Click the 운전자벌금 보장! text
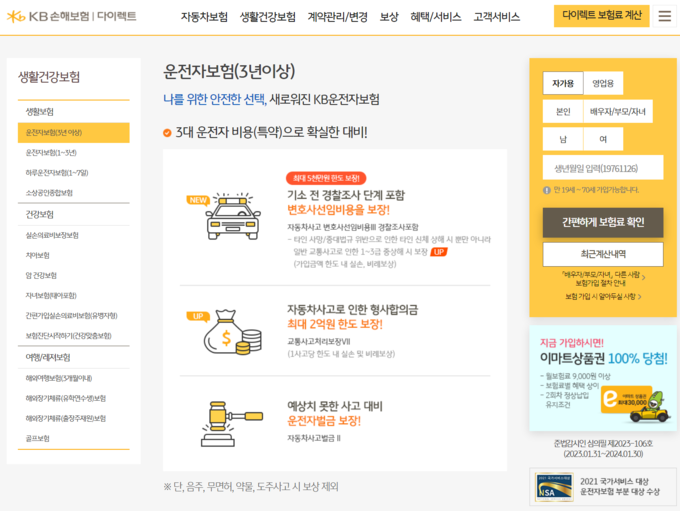 (x=324, y=420)
